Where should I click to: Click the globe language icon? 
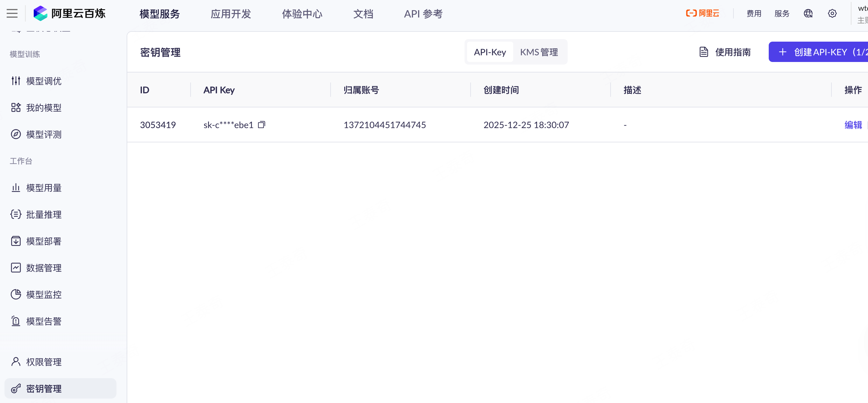(x=808, y=13)
